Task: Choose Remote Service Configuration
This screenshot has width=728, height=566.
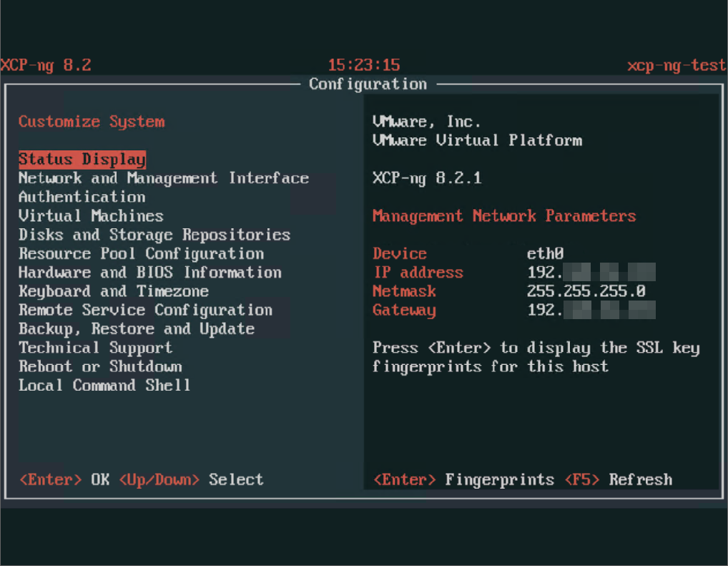Action: [x=145, y=310]
